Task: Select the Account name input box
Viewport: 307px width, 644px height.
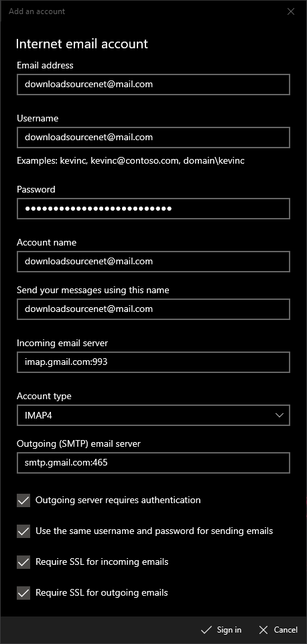Action: 153,262
